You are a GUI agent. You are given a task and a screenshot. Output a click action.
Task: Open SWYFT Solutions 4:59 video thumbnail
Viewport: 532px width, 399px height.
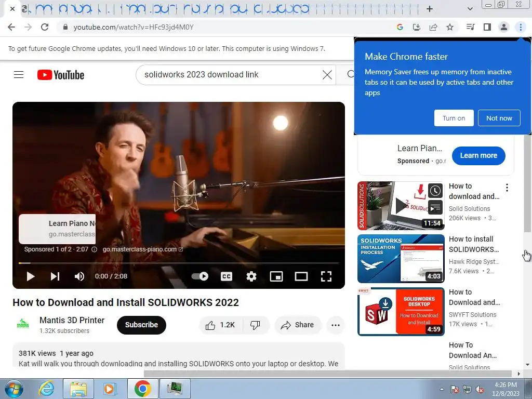[x=401, y=312]
